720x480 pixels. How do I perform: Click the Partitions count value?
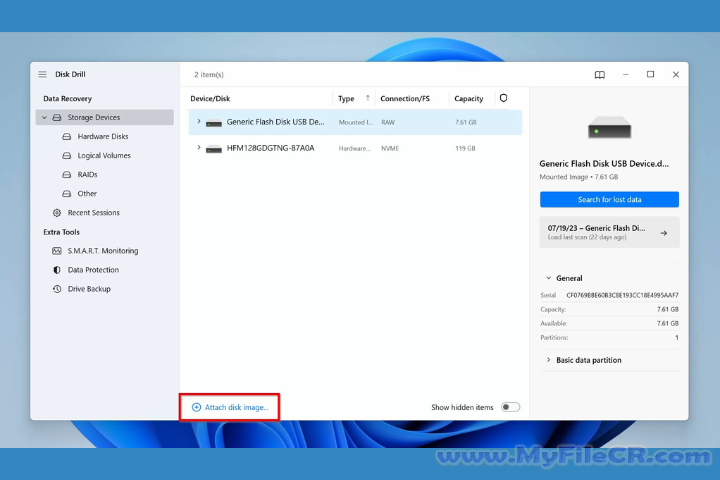tap(676, 338)
